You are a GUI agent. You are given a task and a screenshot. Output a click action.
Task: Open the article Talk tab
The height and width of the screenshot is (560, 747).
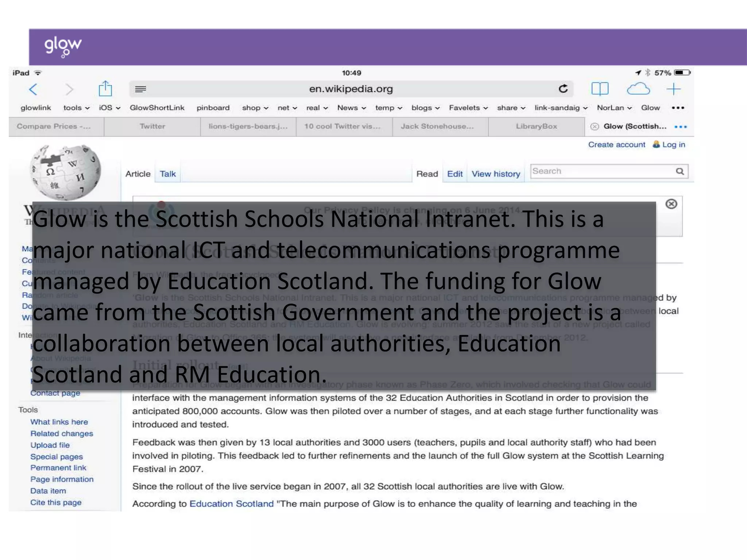[x=168, y=174]
